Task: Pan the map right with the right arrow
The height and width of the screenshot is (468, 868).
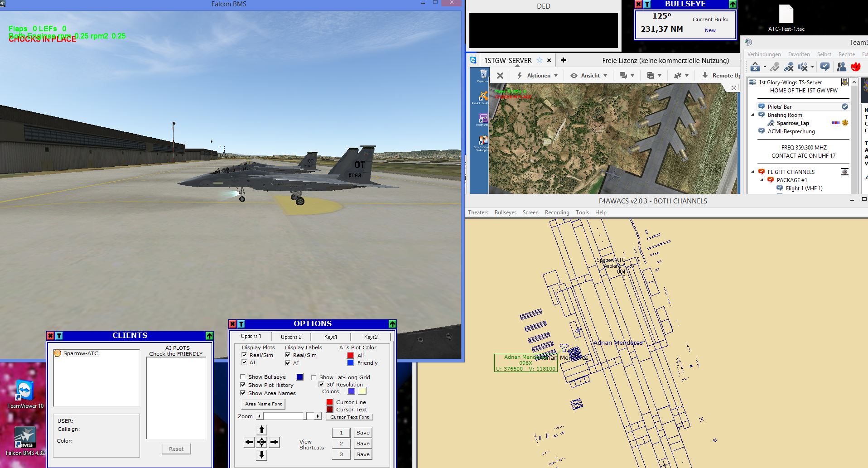Action: click(x=274, y=442)
